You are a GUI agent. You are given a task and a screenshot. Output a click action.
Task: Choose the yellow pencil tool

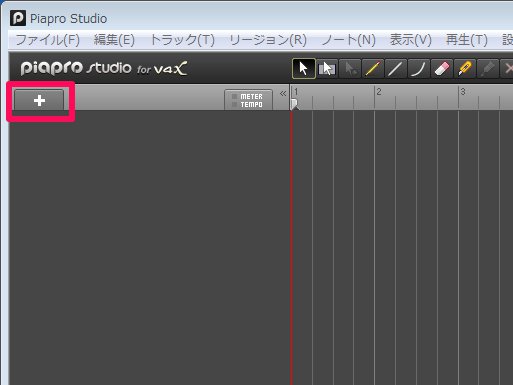coord(373,69)
